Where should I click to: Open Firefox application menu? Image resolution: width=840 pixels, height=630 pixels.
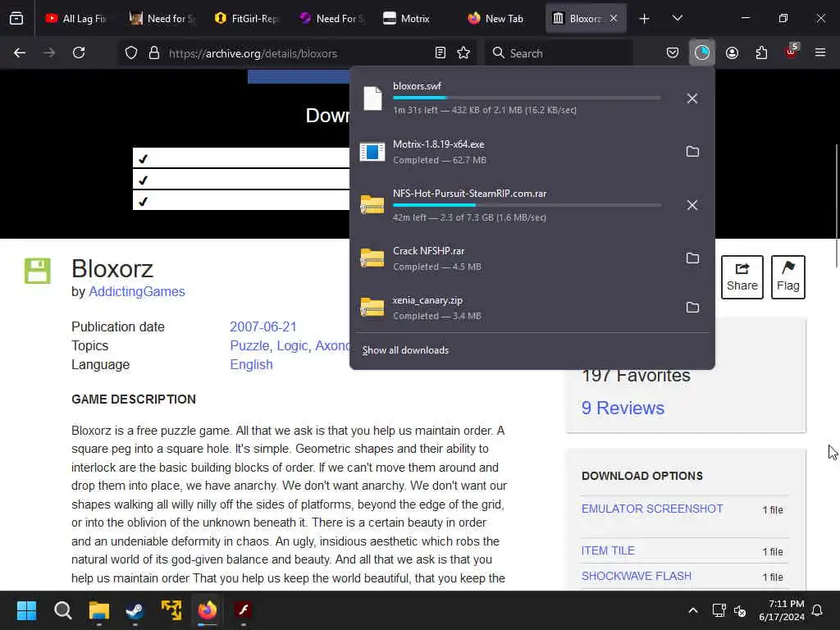820,53
